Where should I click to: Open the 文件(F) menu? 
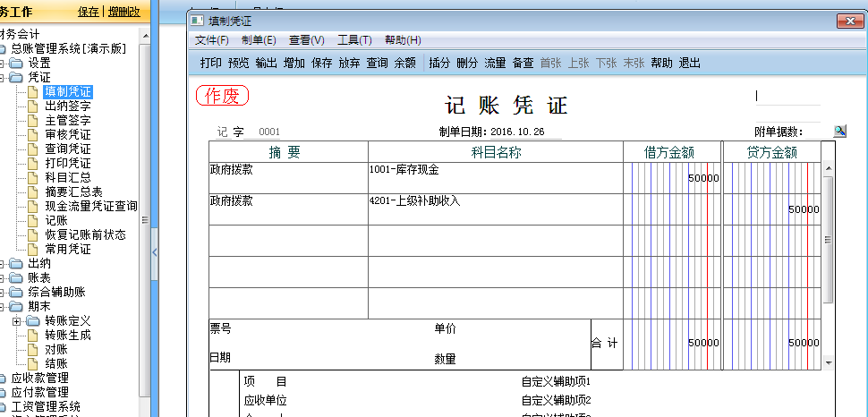(212, 40)
